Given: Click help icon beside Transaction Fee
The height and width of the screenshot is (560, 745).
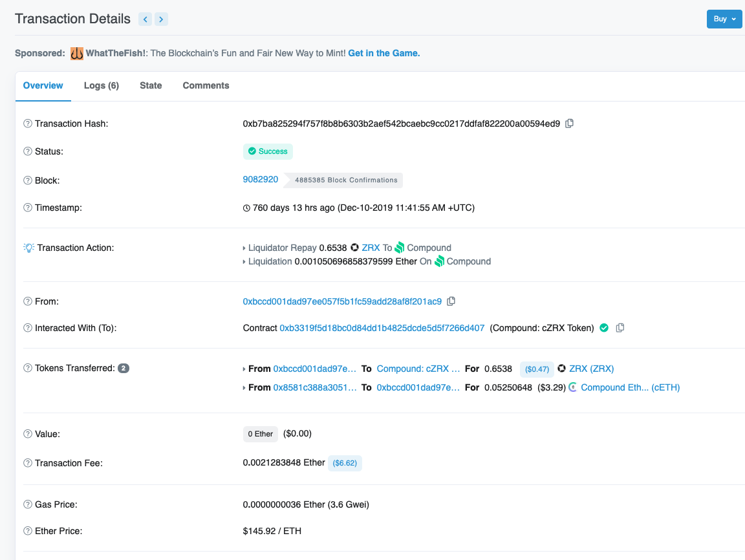Looking at the screenshot, I should pos(28,463).
